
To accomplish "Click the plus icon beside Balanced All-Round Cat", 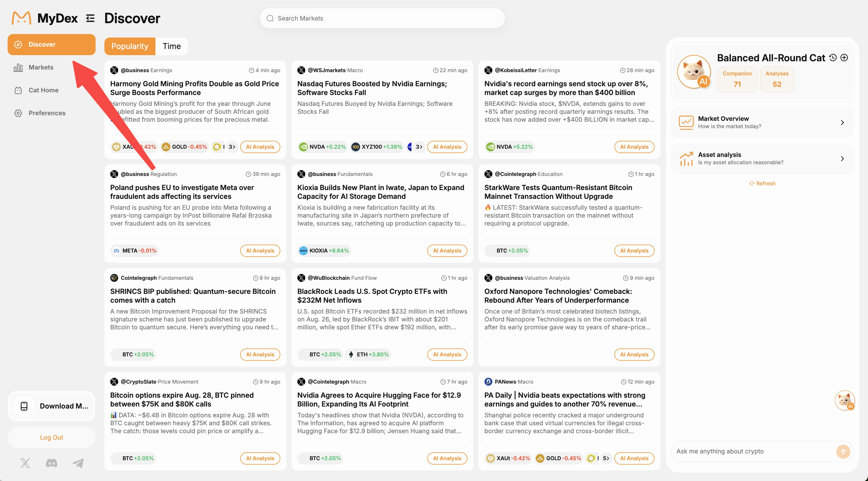I will (844, 58).
